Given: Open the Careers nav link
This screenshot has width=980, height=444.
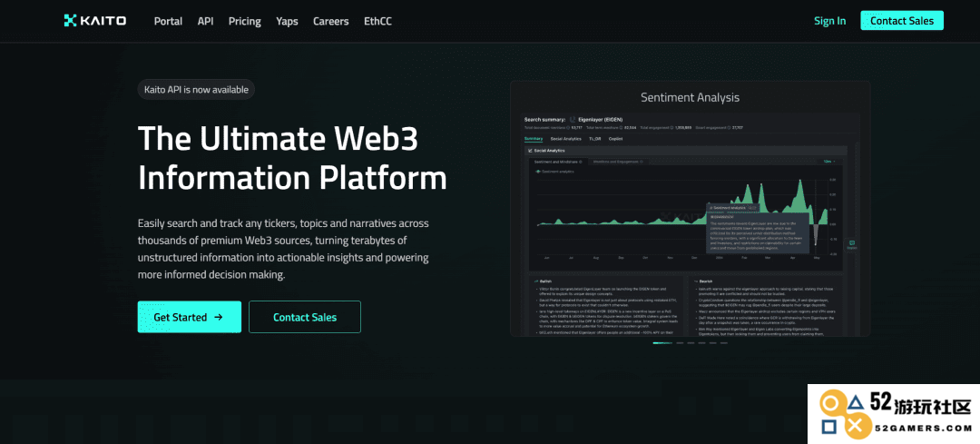Looking at the screenshot, I should tap(330, 21).
